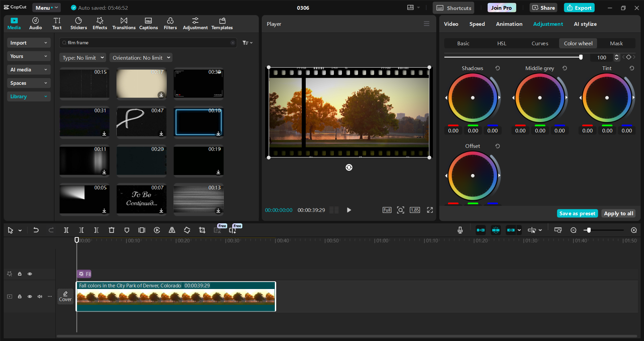Expand the Type: No limit filter
The image size is (644, 341).
click(83, 57)
